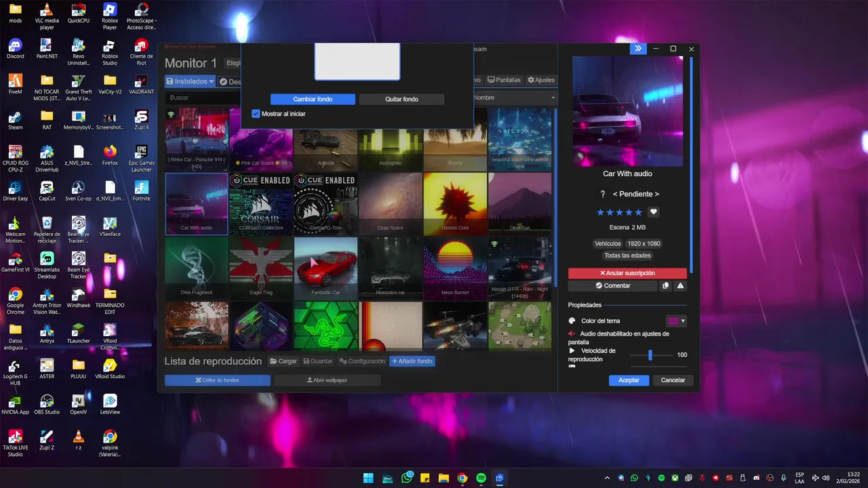The width and height of the screenshot is (868, 488).
Task: Open the Discord desktop icon
Action: pos(15,49)
